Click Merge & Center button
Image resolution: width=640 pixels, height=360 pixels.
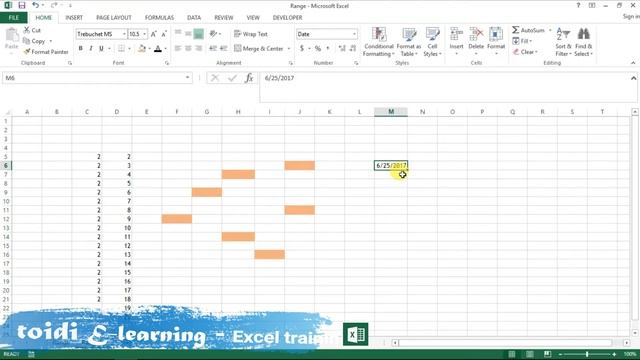[x=259, y=49]
